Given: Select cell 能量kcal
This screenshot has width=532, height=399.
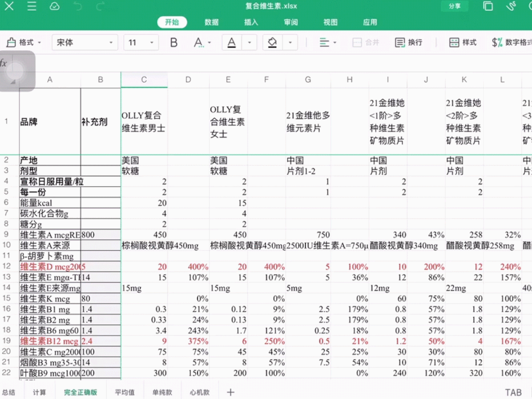Looking at the screenshot, I should pyautogui.click(x=50, y=203).
